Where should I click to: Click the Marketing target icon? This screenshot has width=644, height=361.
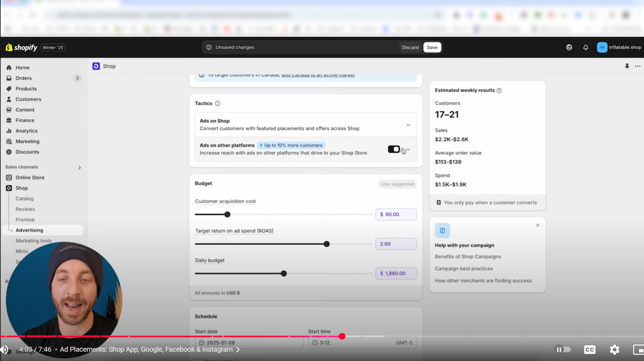9,141
